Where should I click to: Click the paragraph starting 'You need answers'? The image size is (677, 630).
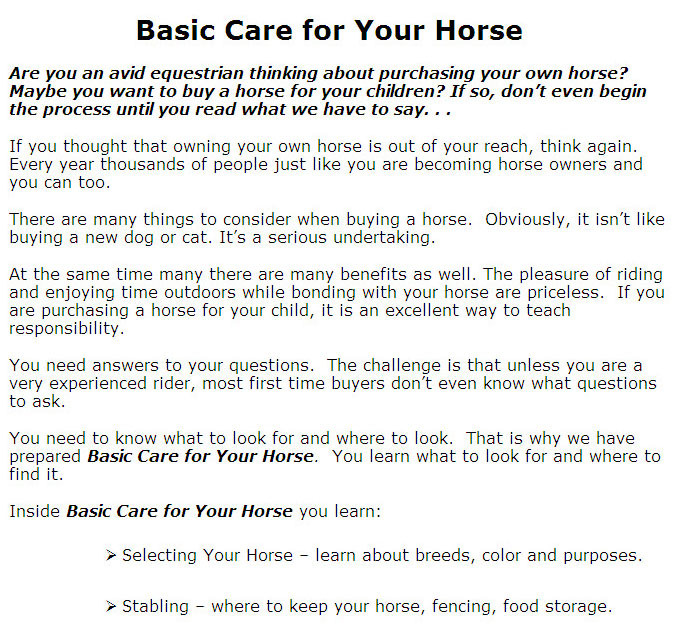[333, 383]
